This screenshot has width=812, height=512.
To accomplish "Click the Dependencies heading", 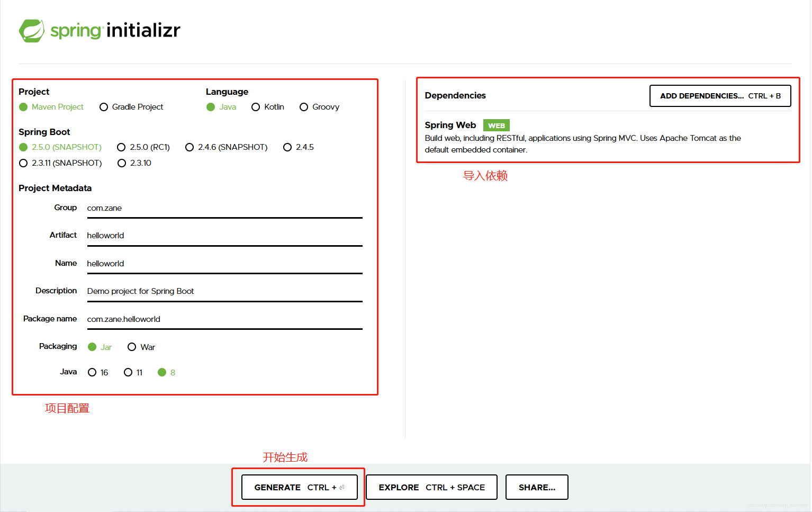I will tap(455, 95).
